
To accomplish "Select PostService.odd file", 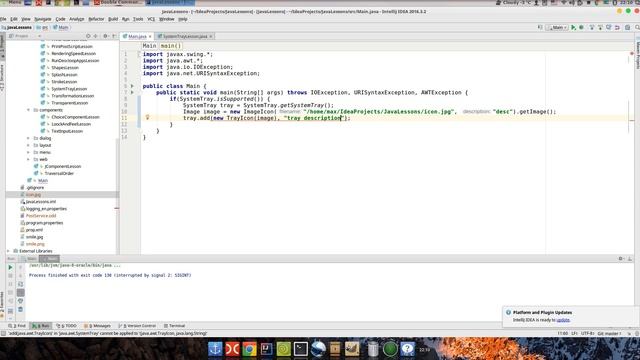I will (x=41, y=216).
